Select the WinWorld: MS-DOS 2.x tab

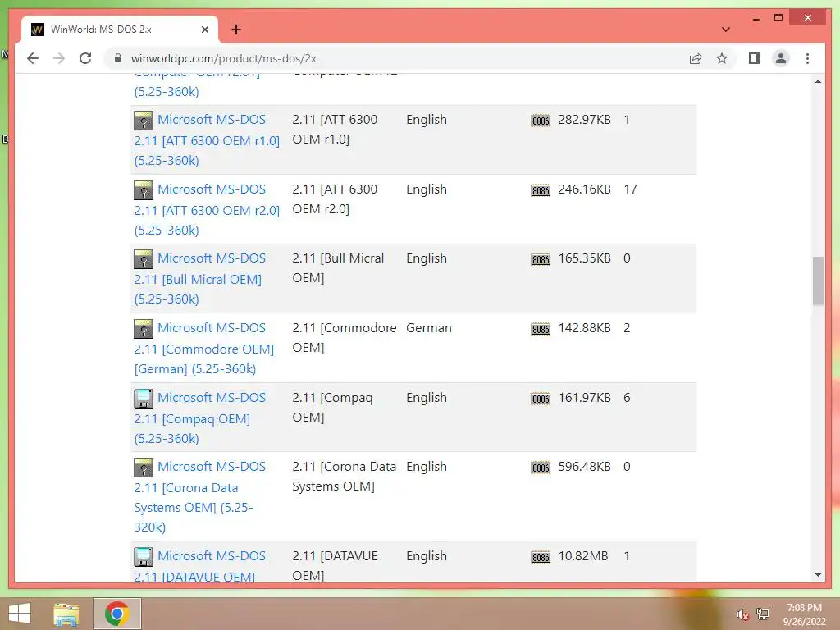pyautogui.click(x=119, y=30)
